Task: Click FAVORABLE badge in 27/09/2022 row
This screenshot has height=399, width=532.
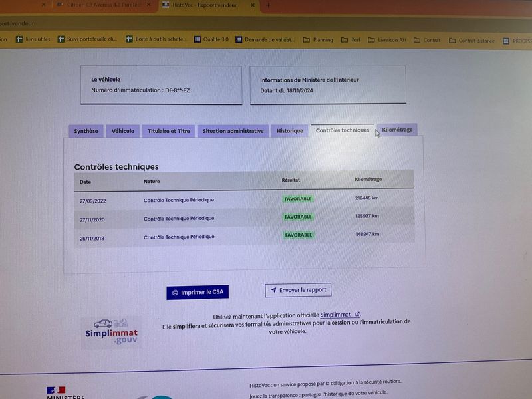Action: click(x=297, y=199)
